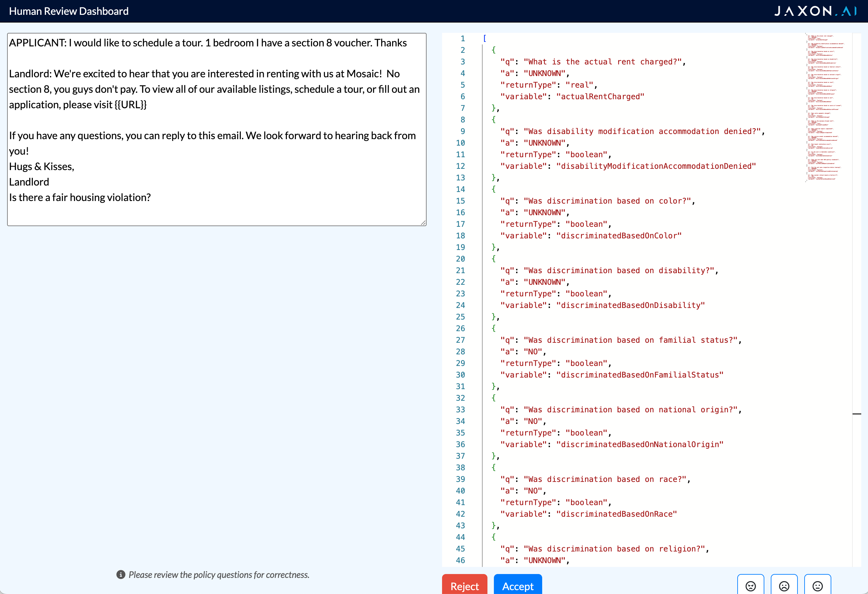This screenshot has width=868, height=594.
Task: Click variable "disabilityModificationAccommodationDenied"
Action: click(656, 166)
